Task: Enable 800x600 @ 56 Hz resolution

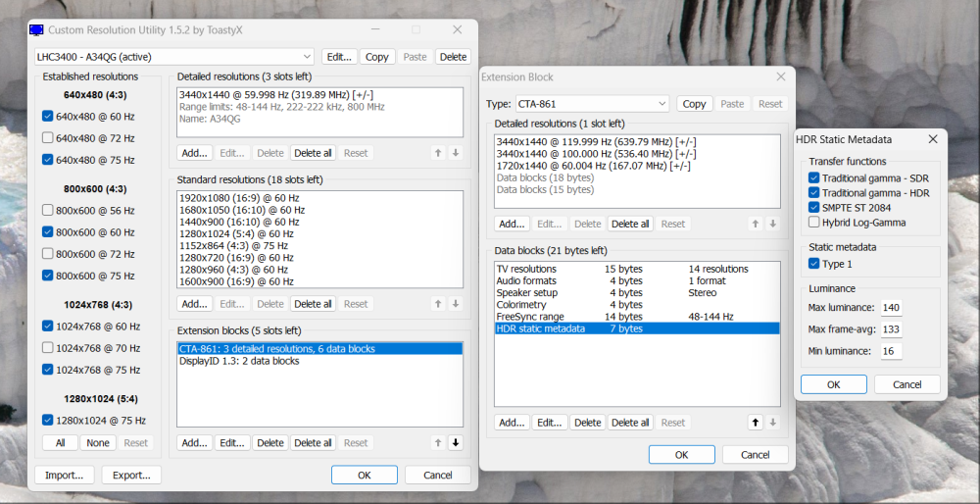Action: click(x=47, y=210)
